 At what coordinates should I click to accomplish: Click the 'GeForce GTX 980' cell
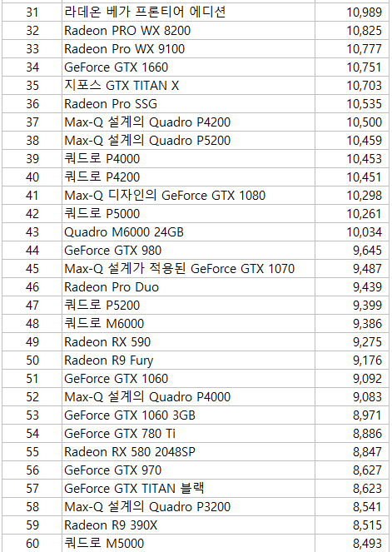click(x=188, y=251)
